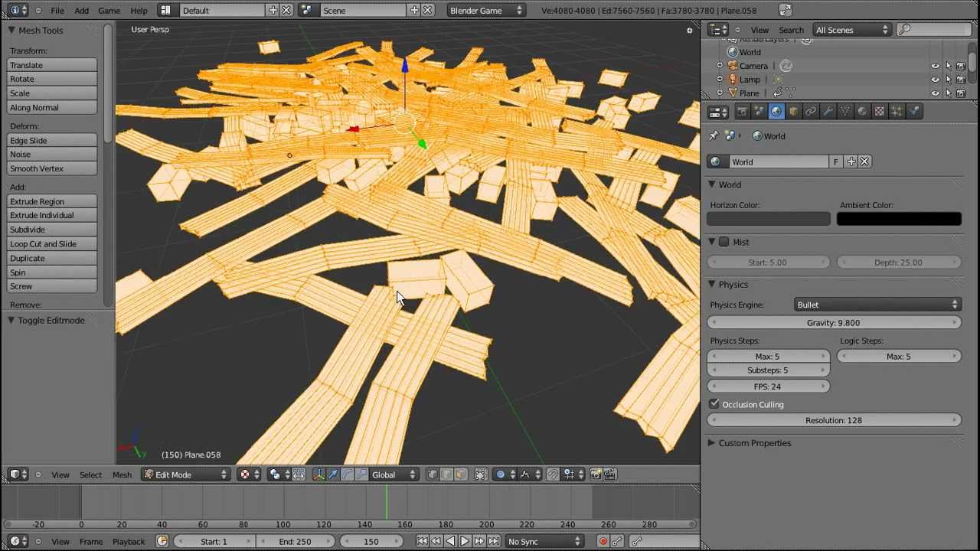Screen dimensions: 980x551
Task: Open the Material properties sphere icon
Action: pyautogui.click(x=862, y=112)
